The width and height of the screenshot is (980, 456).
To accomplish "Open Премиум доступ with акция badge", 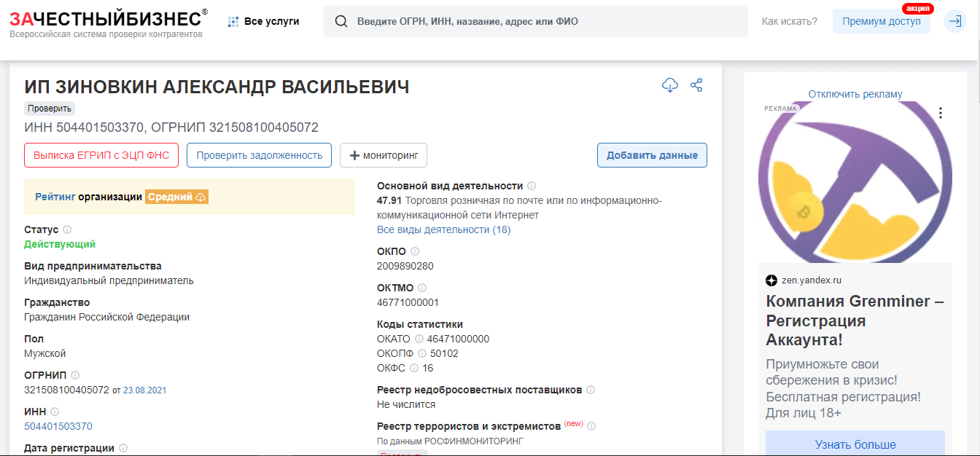I will 881,21.
